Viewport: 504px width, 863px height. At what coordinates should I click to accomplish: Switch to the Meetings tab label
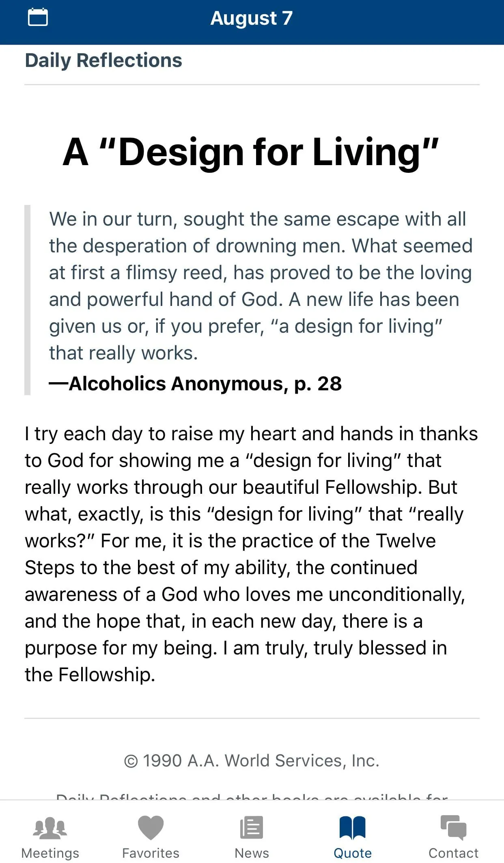50,853
